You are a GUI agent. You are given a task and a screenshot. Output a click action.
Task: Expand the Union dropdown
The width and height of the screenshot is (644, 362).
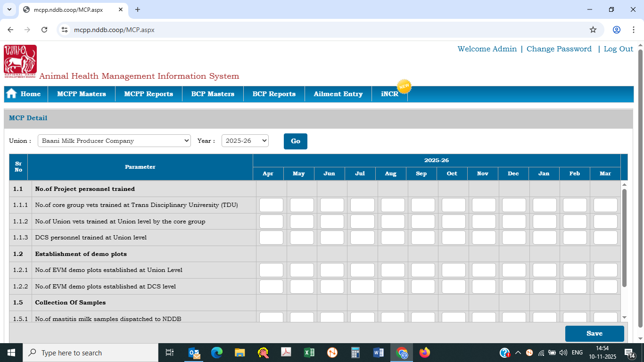click(x=114, y=140)
